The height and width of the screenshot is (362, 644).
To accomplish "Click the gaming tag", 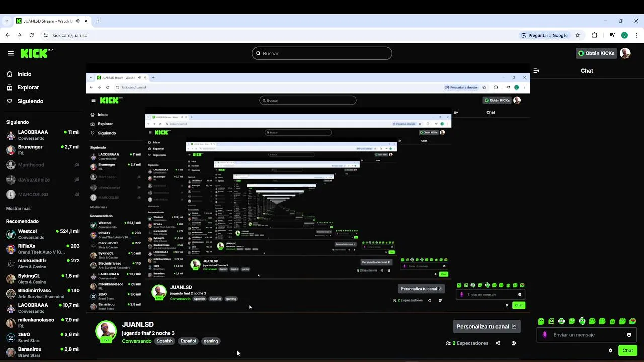I will [211, 341].
